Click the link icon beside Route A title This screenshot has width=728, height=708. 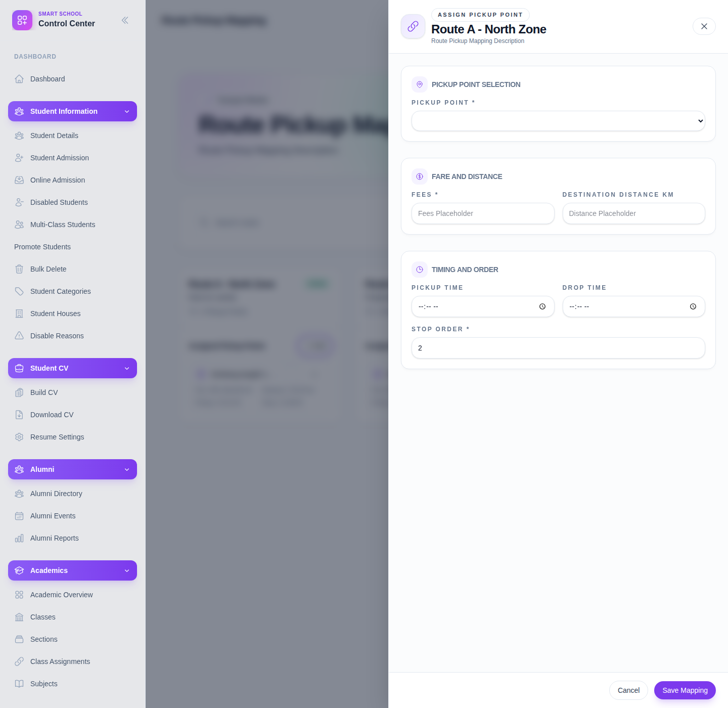tap(413, 26)
